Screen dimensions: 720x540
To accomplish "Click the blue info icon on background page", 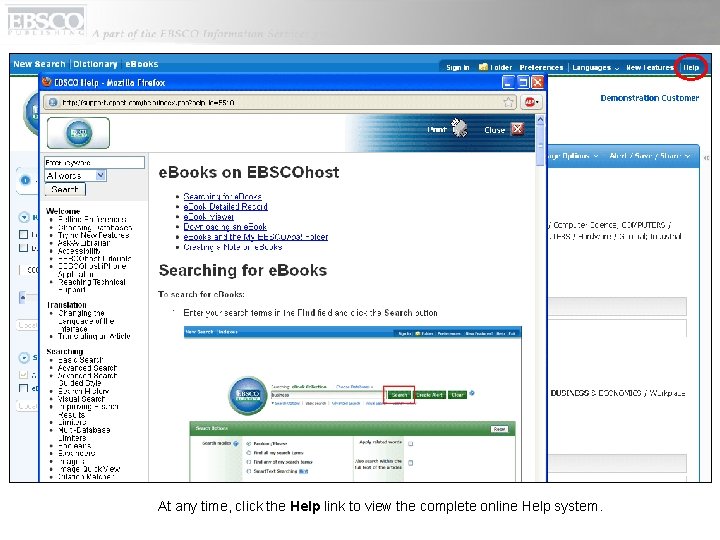I will [x=26, y=180].
